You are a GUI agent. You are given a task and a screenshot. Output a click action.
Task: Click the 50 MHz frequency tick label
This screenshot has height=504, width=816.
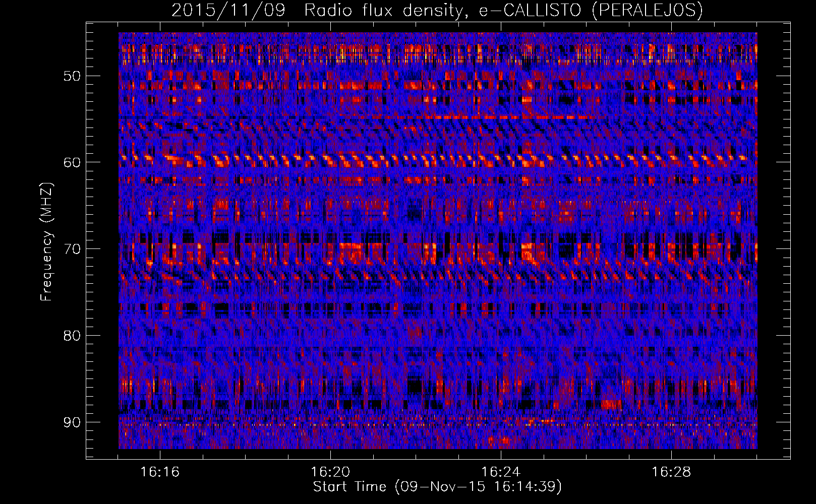[72, 76]
